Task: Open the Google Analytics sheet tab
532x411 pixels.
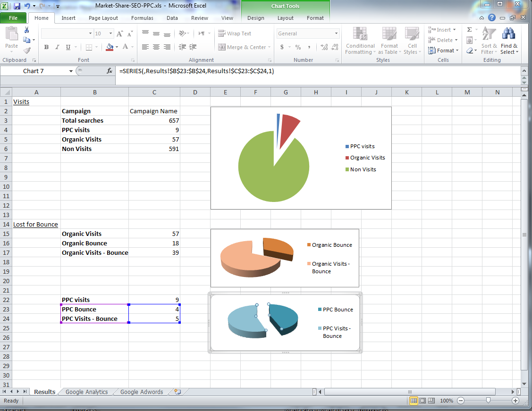Action: (86, 392)
